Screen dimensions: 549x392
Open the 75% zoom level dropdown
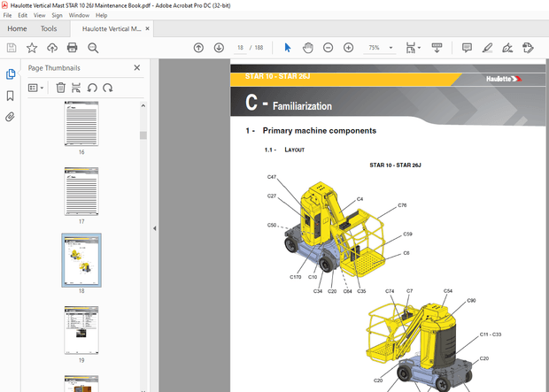click(x=379, y=48)
